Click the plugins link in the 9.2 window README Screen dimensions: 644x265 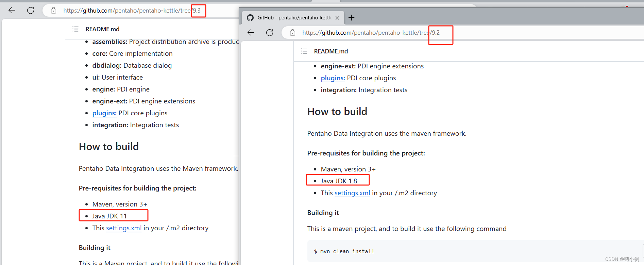[x=333, y=78]
